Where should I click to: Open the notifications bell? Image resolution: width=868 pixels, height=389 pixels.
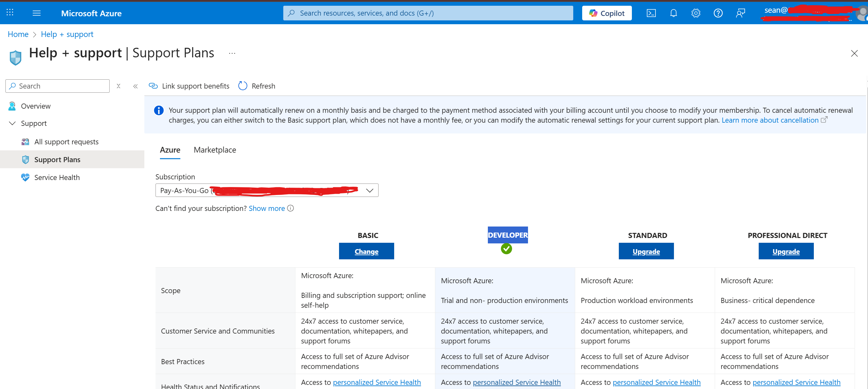click(x=673, y=13)
